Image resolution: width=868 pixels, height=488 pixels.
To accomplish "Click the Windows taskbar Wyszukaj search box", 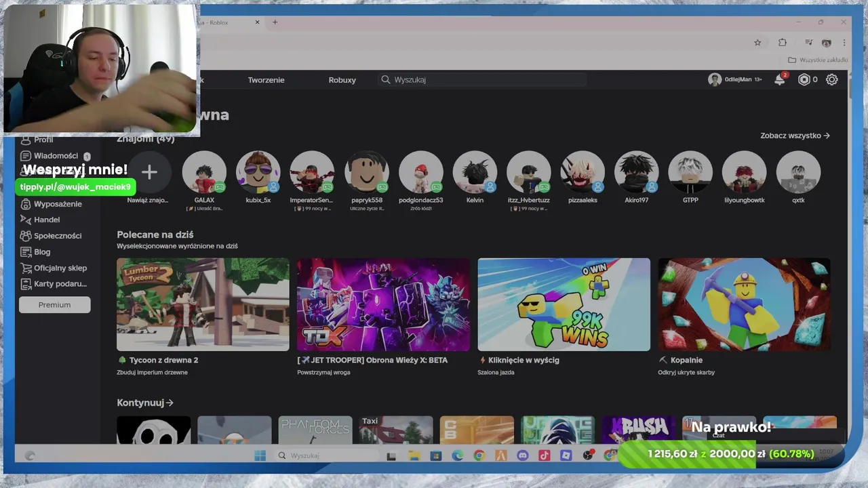I will (x=327, y=455).
